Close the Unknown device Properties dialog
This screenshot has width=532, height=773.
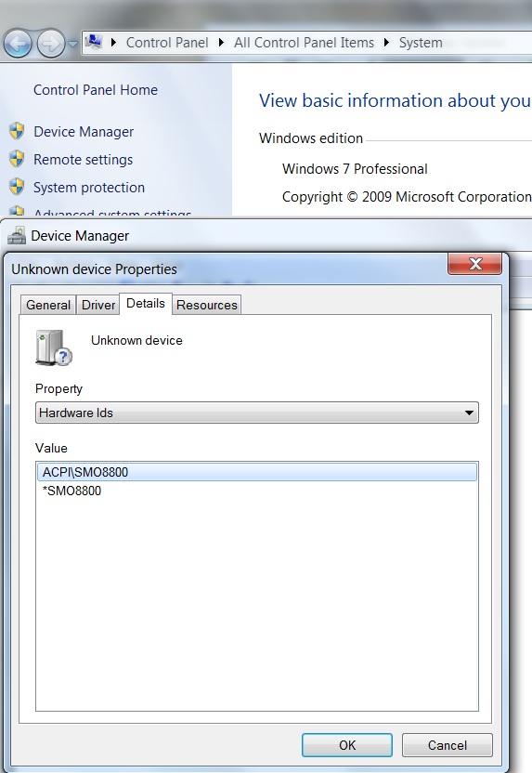pos(474,264)
